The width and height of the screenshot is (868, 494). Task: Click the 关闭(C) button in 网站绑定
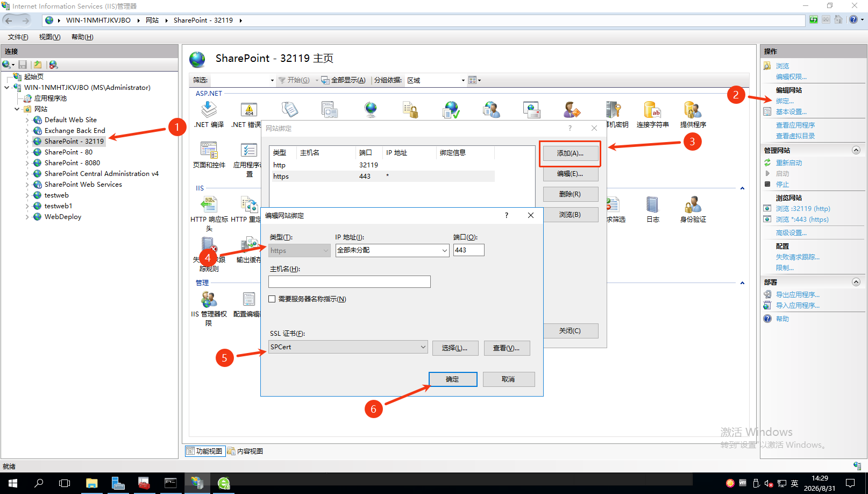570,331
